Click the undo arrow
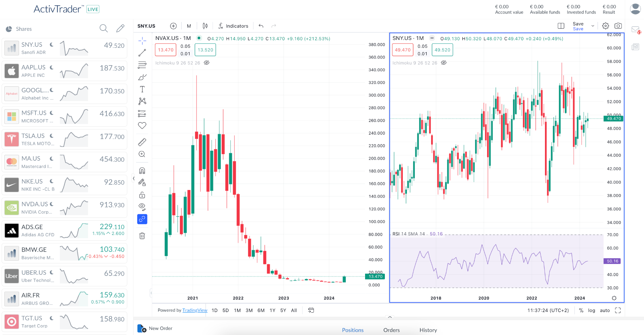This screenshot has height=335, width=644. [261, 26]
